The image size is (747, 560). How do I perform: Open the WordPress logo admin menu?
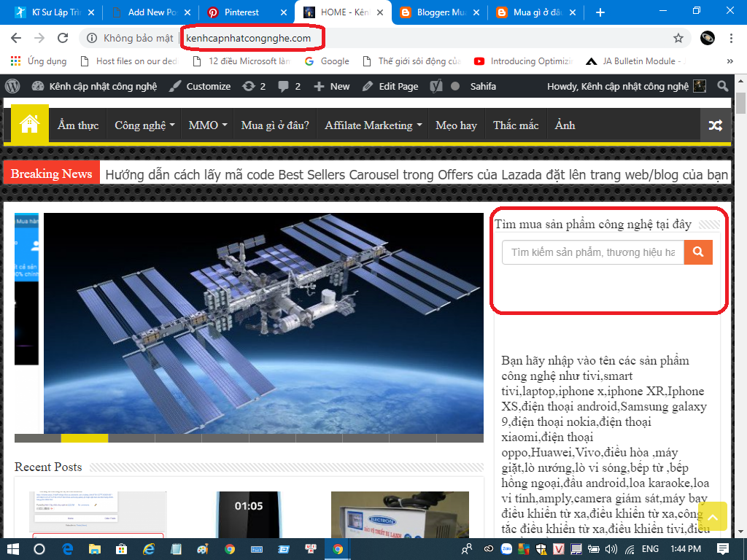(x=12, y=86)
